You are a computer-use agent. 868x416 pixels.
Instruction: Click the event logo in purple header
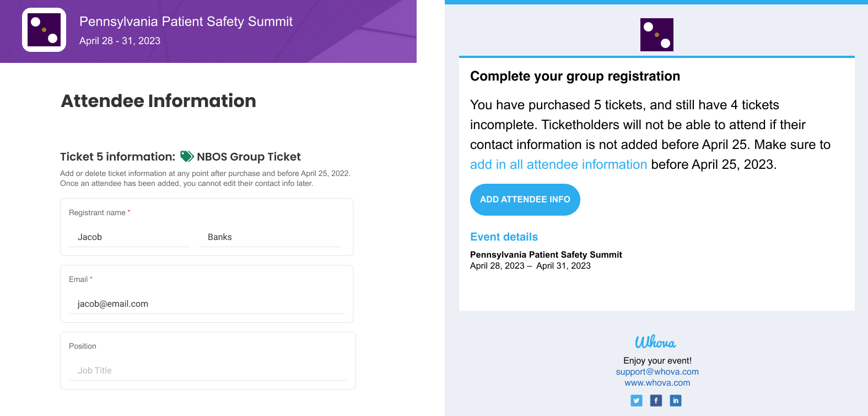[x=44, y=30]
